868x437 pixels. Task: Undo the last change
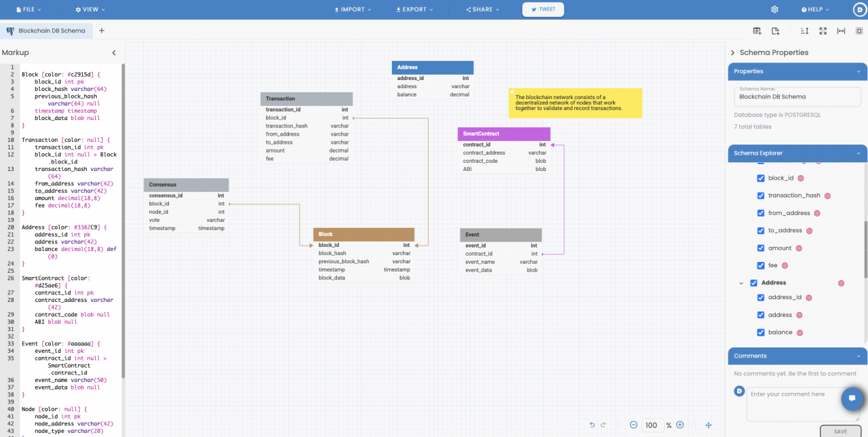pos(592,425)
